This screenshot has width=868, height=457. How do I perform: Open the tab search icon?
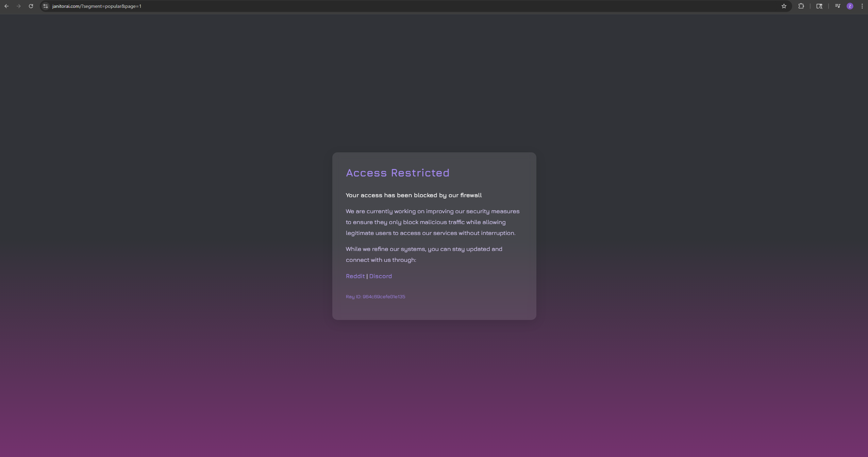tap(819, 6)
